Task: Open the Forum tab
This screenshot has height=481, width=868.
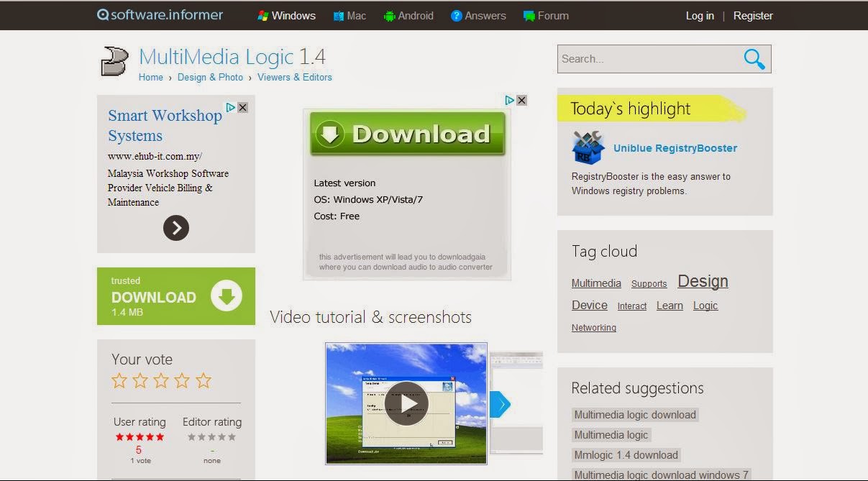Action: 546,16
